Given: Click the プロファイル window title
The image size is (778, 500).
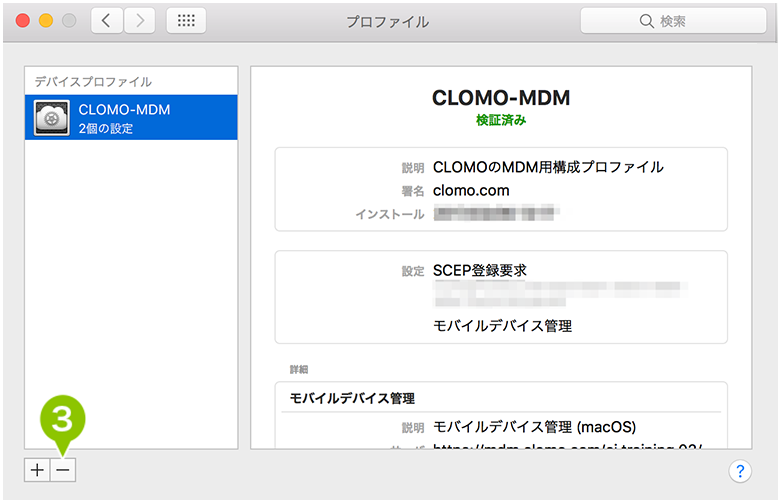Looking at the screenshot, I should click(x=388, y=21).
